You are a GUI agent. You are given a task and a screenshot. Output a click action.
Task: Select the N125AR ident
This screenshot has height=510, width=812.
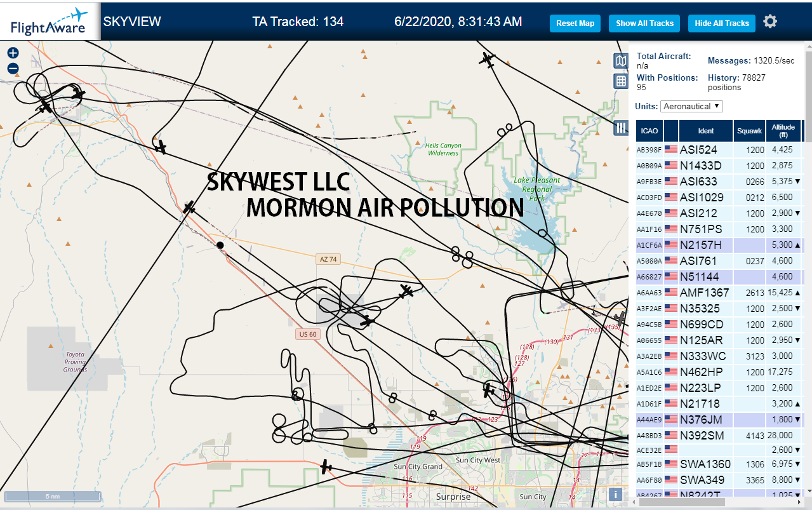tap(701, 340)
